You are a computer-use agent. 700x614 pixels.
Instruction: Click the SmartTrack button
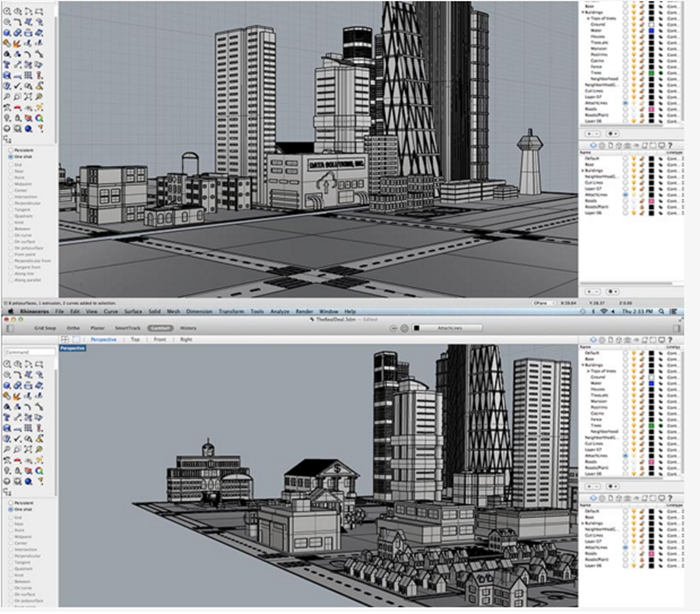coord(128,326)
